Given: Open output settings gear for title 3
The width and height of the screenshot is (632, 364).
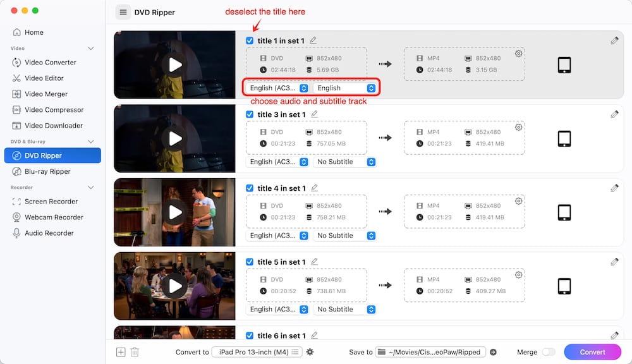Looking at the screenshot, I should [x=518, y=127].
